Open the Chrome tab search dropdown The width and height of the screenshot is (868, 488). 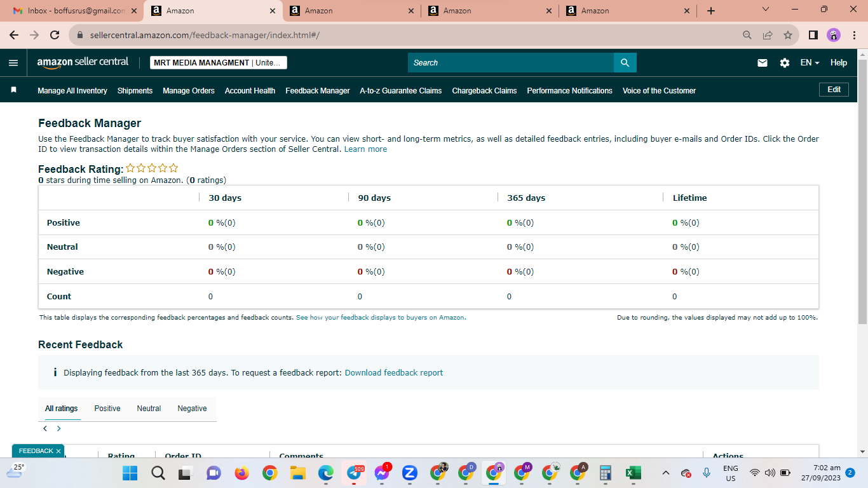(x=765, y=10)
